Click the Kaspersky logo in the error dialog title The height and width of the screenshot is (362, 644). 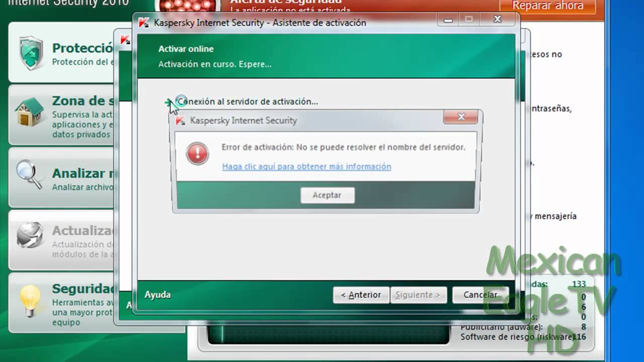[180, 121]
